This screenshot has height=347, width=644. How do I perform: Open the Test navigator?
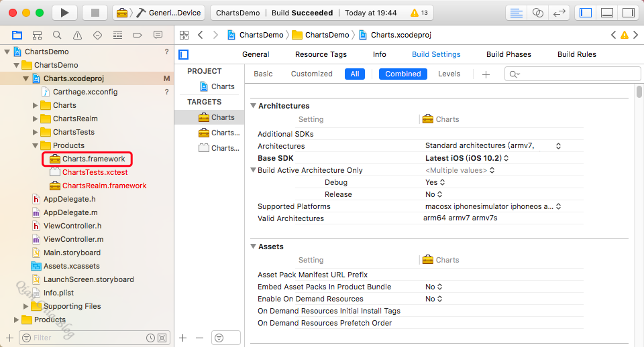click(97, 36)
